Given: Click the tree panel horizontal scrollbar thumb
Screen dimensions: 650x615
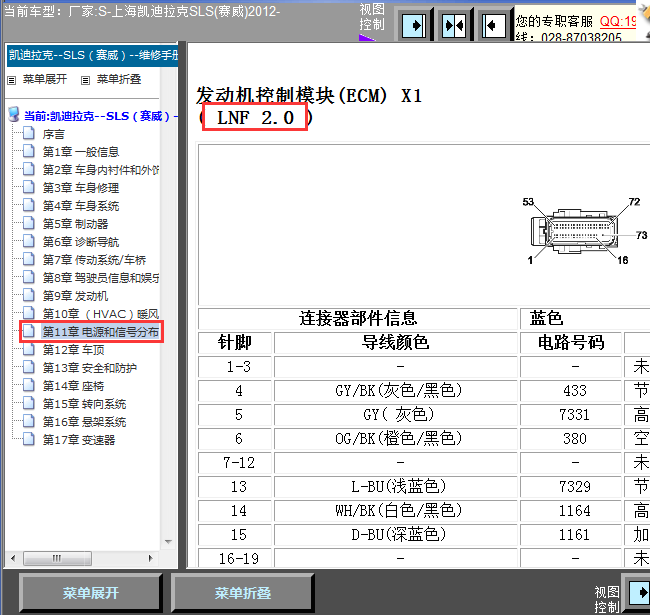Looking at the screenshot, I should pyautogui.click(x=57, y=558).
